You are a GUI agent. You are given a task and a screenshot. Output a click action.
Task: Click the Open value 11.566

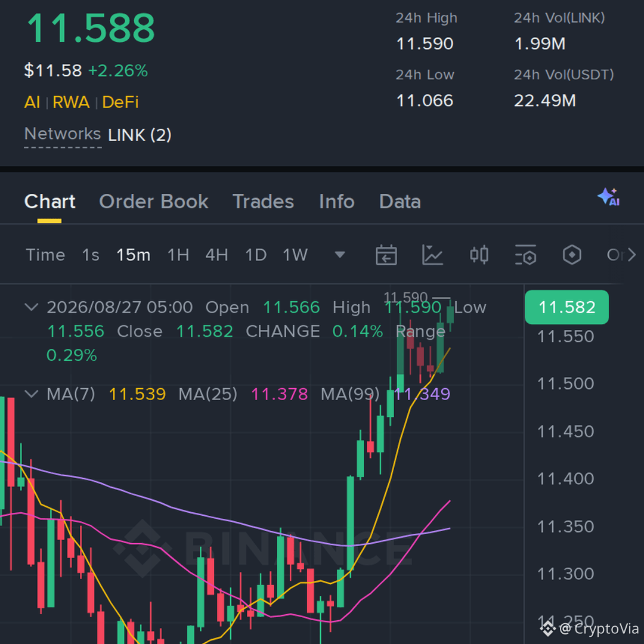tap(291, 307)
